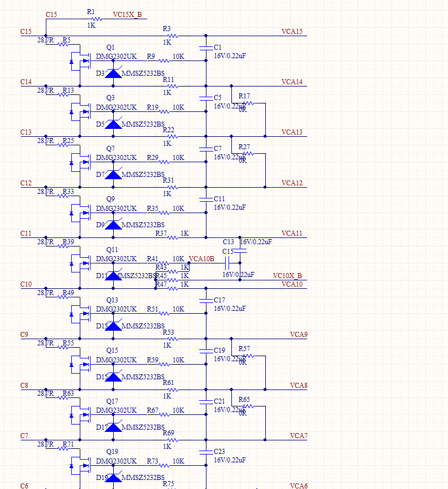The height and width of the screenshot is (489, 448).
Task: Select the Q11 MOSFET symbol
Action: pyautogui.click(x=80, y=263)
